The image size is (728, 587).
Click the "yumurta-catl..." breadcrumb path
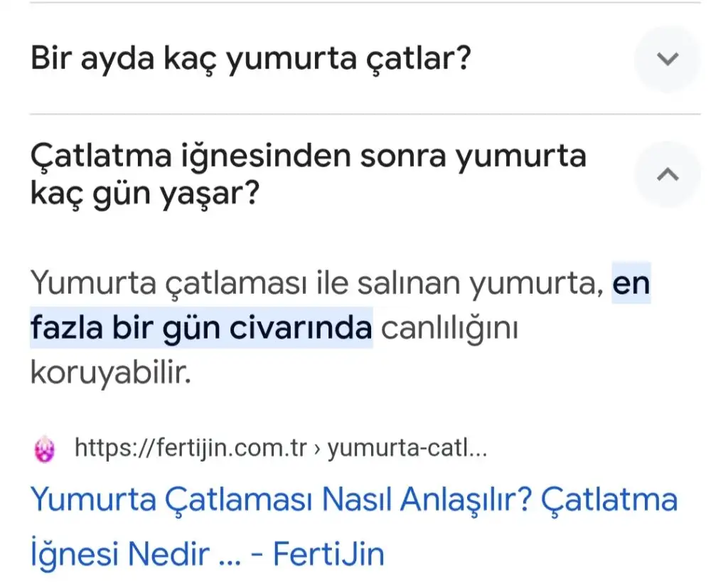click(407, 449)
